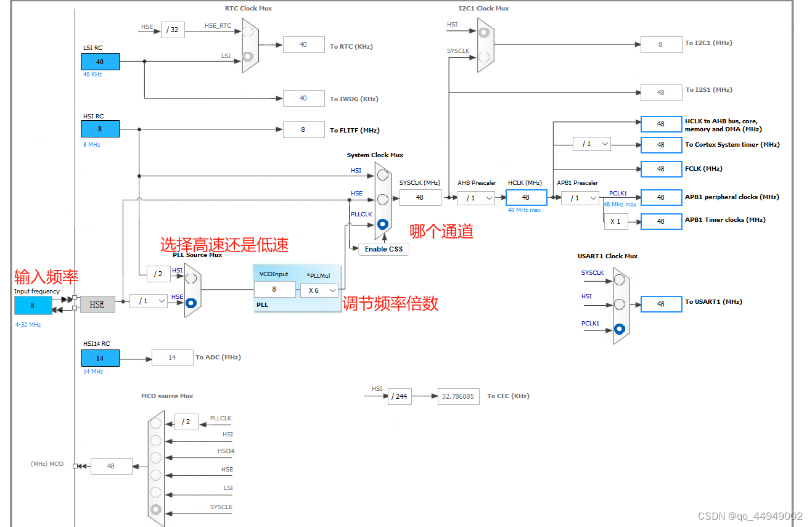Click the '48 MHz max' label under HCLK

524,210
